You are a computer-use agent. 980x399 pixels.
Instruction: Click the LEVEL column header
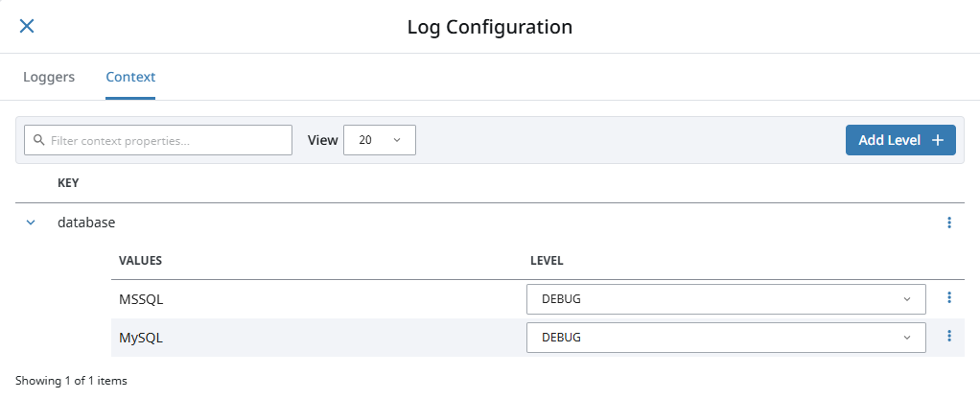547,261
